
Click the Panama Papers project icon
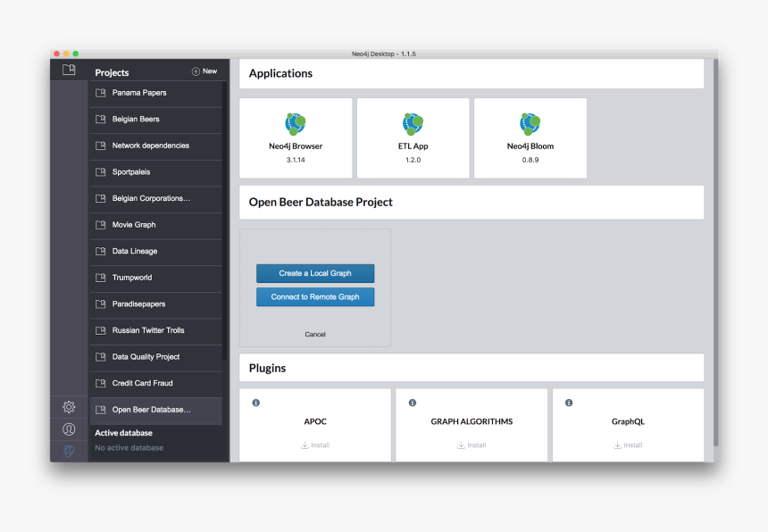(100, 93)
